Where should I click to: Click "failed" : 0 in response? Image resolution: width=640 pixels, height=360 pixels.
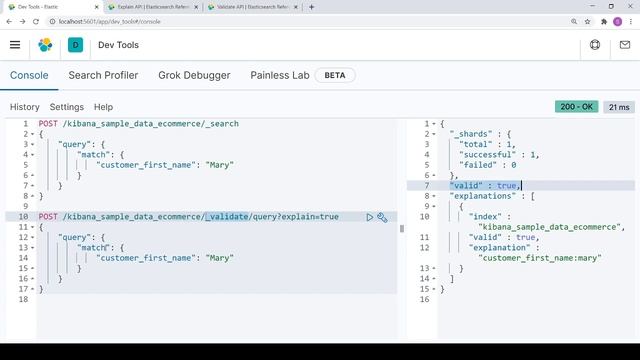(488, 165)
